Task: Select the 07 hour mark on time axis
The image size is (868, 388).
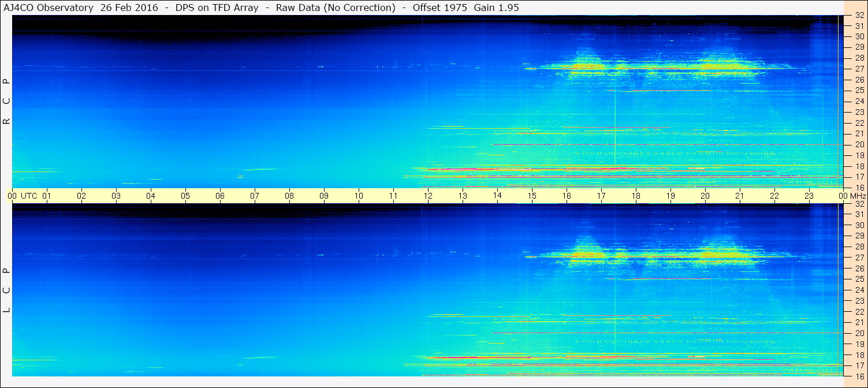Action: (255, 196)
